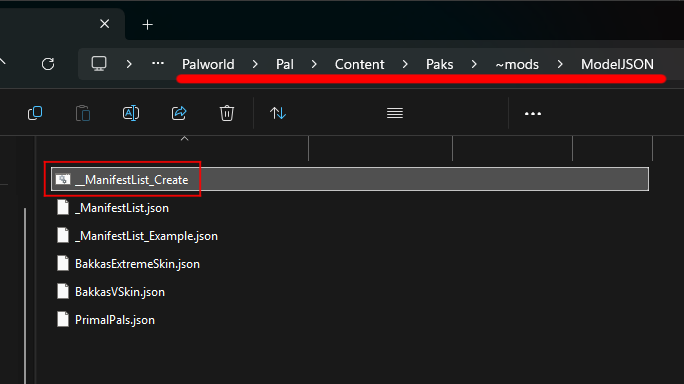
Task: Click the sort arrow on the Name column
Action: pos(185,139)
